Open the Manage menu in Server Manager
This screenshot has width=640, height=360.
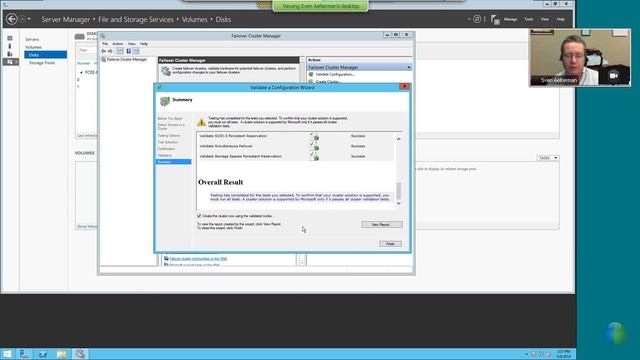coord(510,19)
